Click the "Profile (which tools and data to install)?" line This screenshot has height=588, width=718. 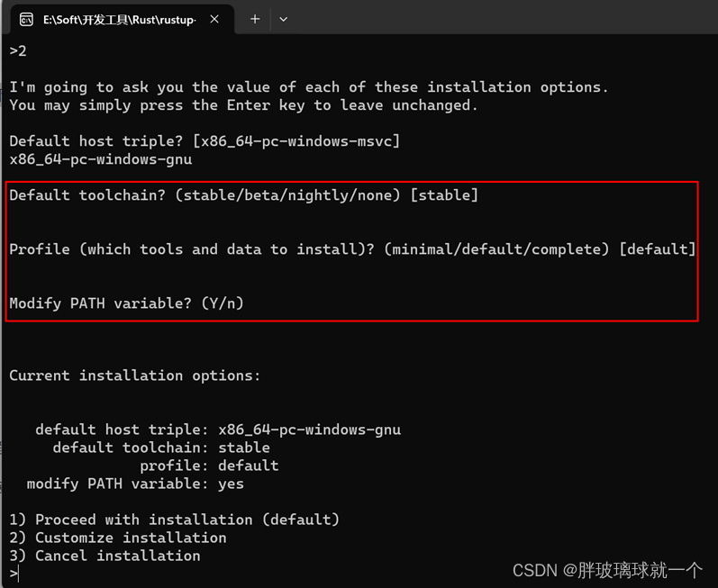click(352, 249)
